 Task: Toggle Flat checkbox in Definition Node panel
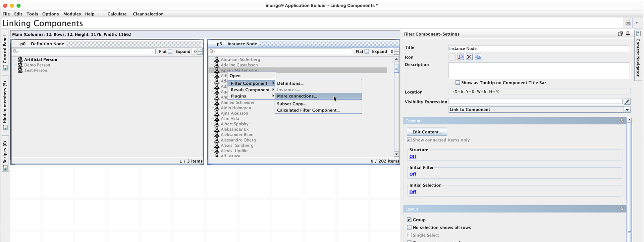click(170, 51)
